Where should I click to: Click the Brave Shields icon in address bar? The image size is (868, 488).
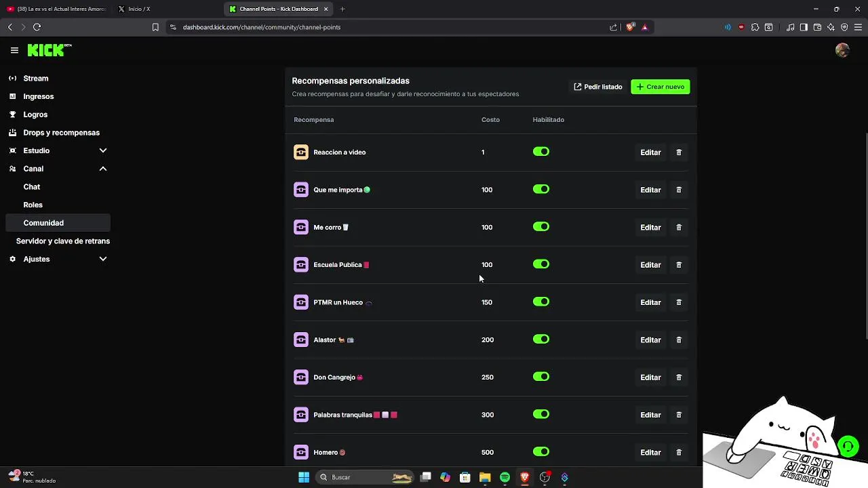630,27
